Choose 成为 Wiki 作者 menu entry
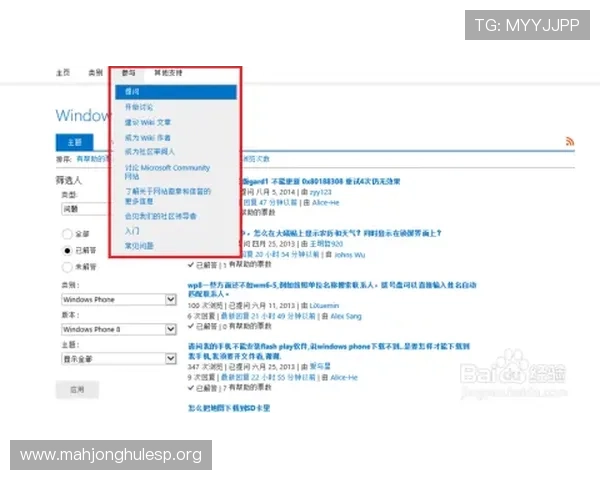Screen dimensions: 600x480 [x=148, y=137]
